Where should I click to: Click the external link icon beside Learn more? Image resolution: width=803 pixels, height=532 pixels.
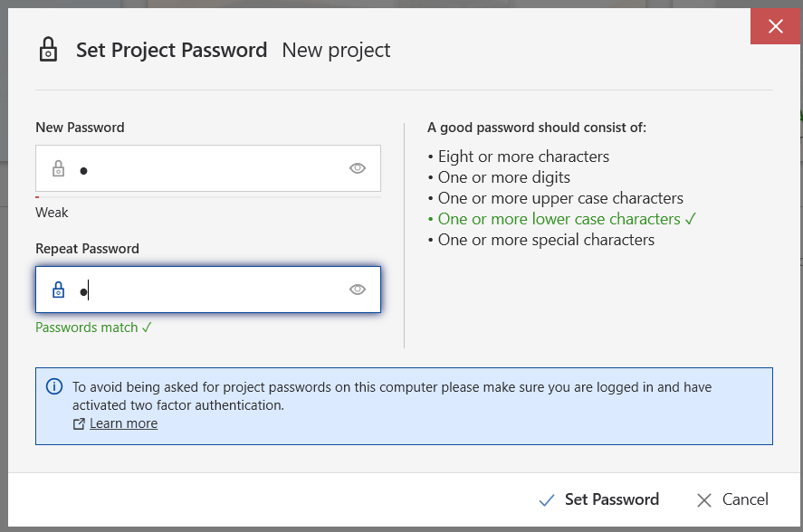point(79,424)
